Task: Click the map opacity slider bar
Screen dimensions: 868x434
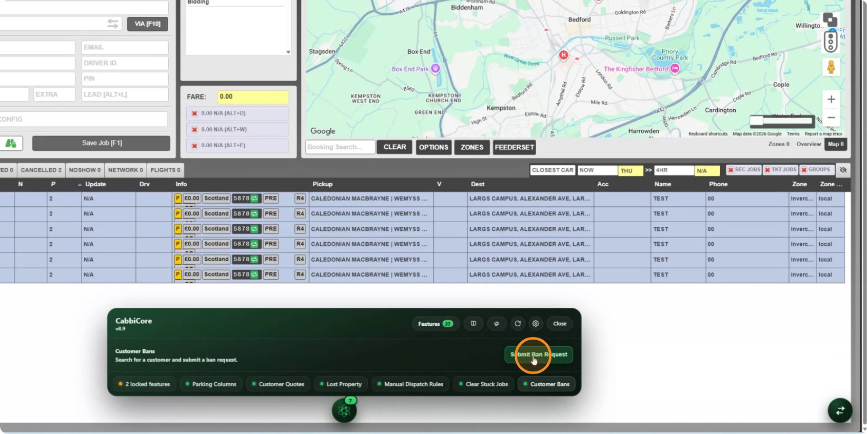Action: tap(781, 121)
